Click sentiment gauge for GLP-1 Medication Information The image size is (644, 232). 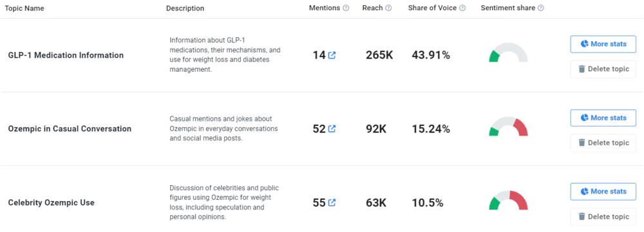(x=509, y=53)
